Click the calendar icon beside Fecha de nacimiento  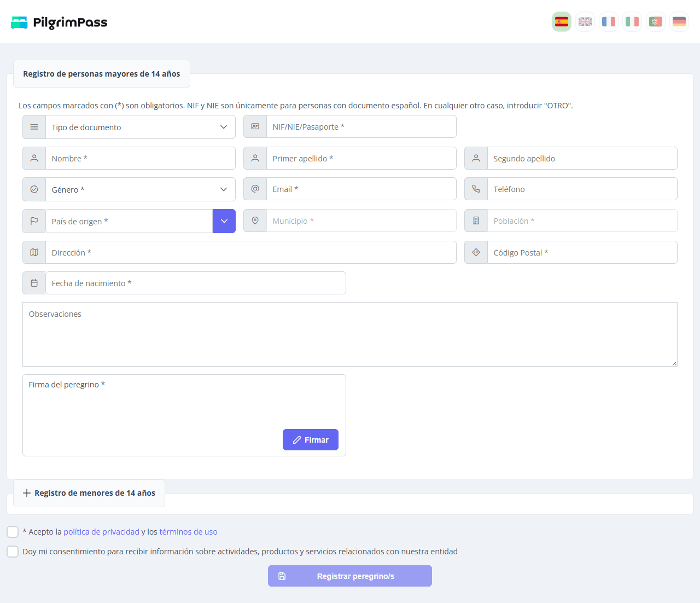point(34,283)
